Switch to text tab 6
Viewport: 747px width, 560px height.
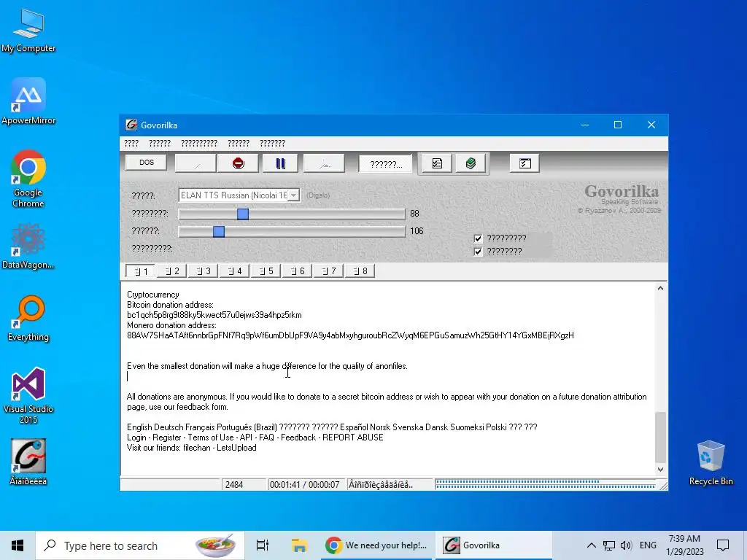[298, 271]
